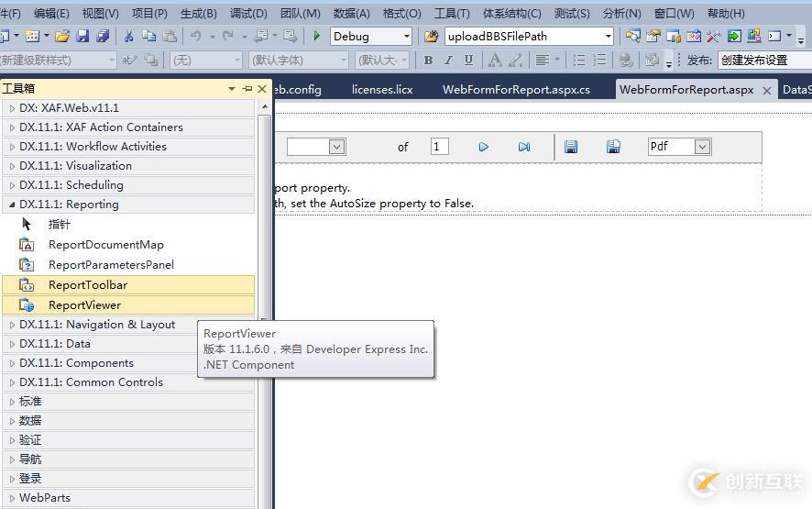Click the Undo arrow icon

pyautogui.click(x=196, y=36)
